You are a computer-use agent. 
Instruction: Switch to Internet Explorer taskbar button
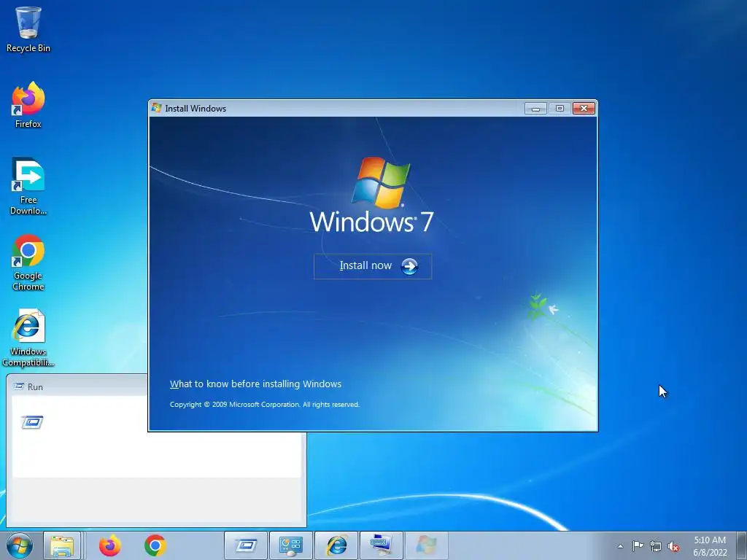point(336,545)
